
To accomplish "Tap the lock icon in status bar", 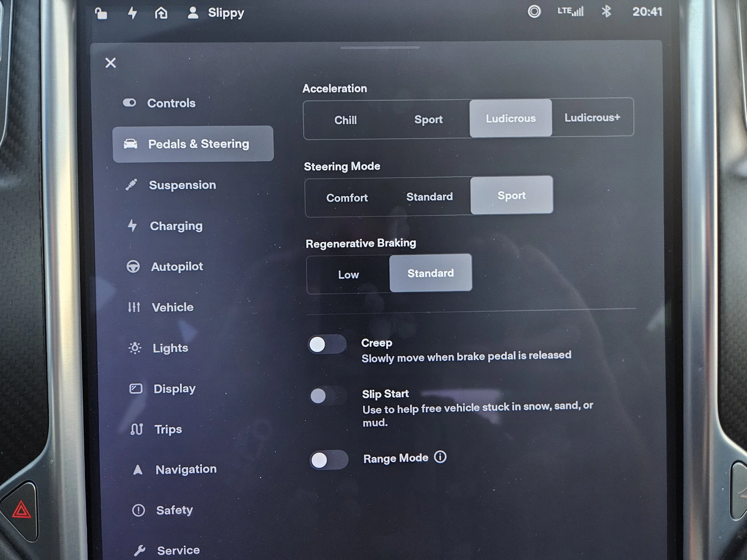I will pyautogui.click(x=101, y=13).
